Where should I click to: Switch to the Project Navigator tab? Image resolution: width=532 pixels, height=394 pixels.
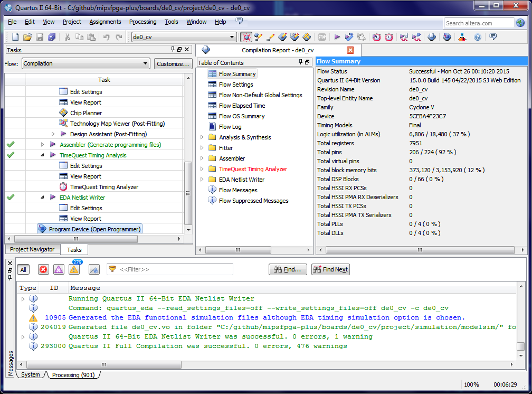click(32, 249)
